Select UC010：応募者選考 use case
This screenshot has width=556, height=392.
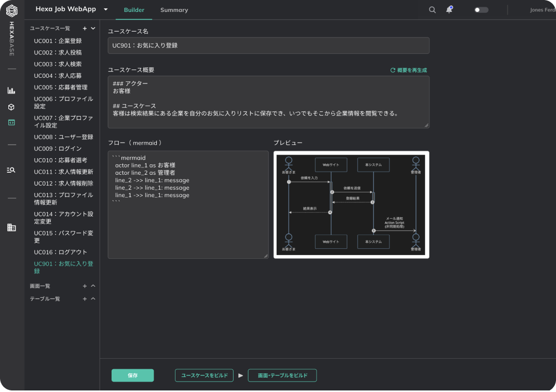pyautogui.click(x=61, y=160)
